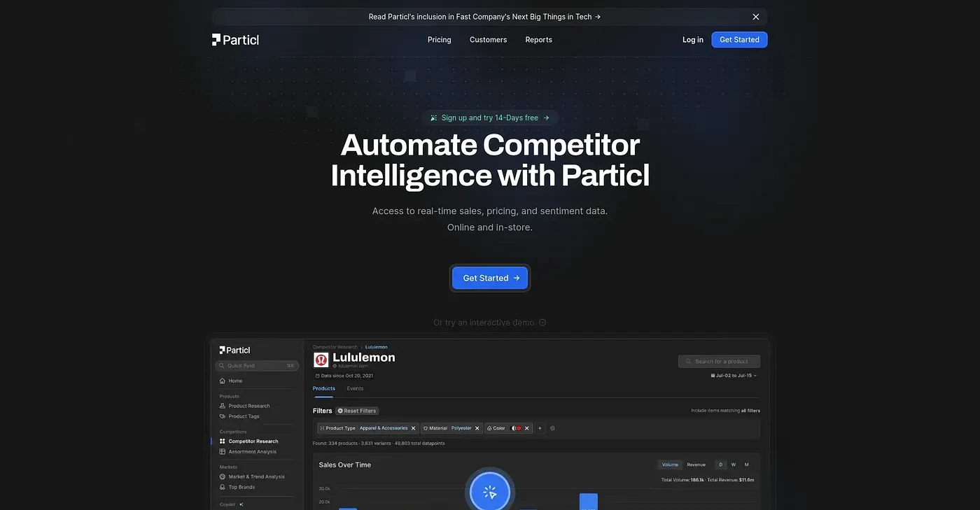Screen dimensions: 980x510
Task: Click the Quick Find search box in sidebar
Action: (257, 365)
